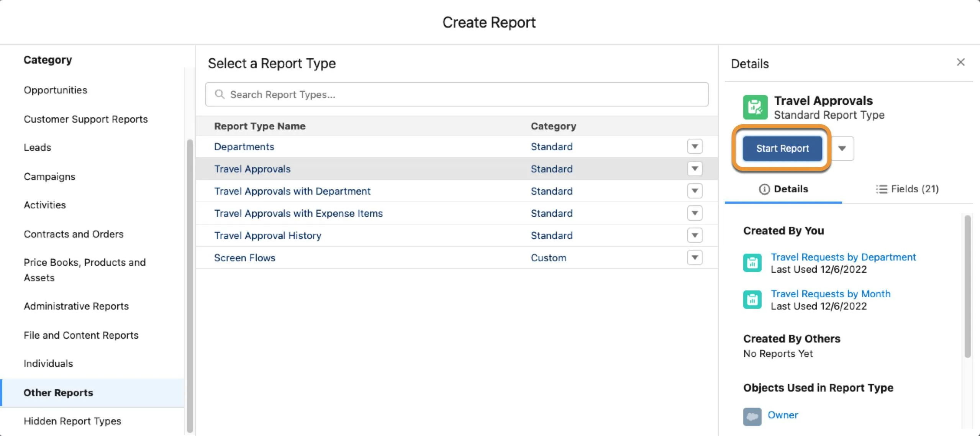Viewport: 980px width, 436px height.
Task: Expand the Departments report type dropdown
Action: pyautogui.click(x=696, y=146)
